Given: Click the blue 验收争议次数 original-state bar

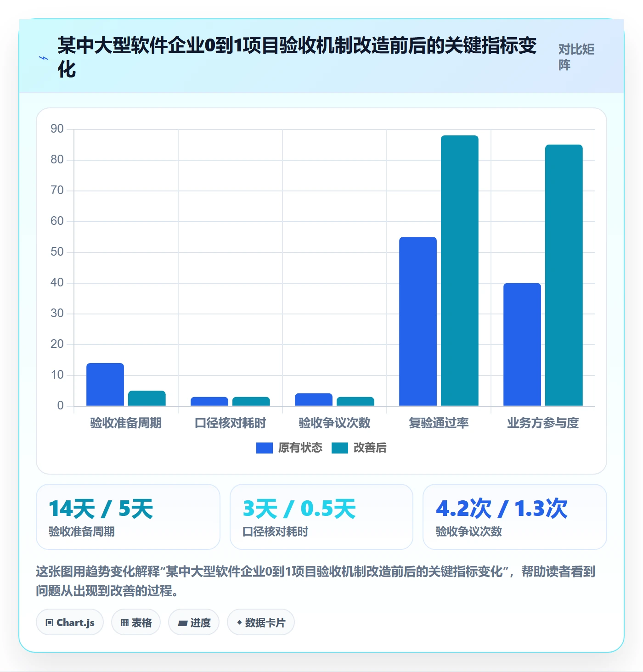Looking at the screenshot, I should [x=314, y=400].
